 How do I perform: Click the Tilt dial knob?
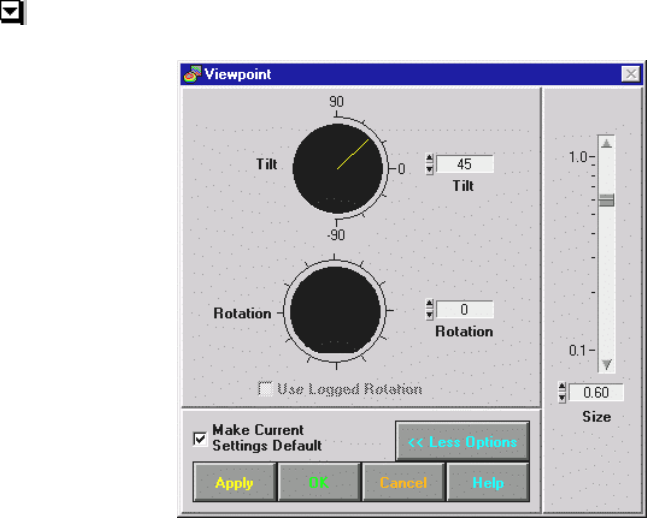tap(338, 169)
